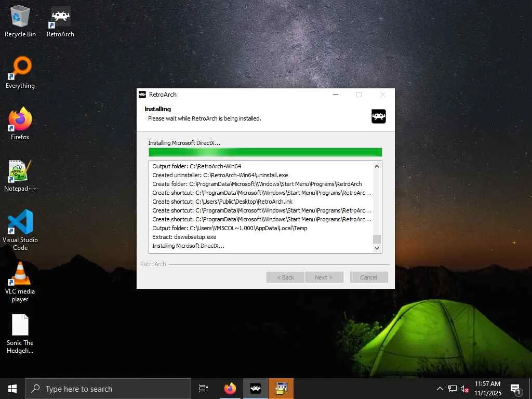Switch to Firefox in the taskbar
Viewport: 532px width, 399px height.
(x=230, y=389)
